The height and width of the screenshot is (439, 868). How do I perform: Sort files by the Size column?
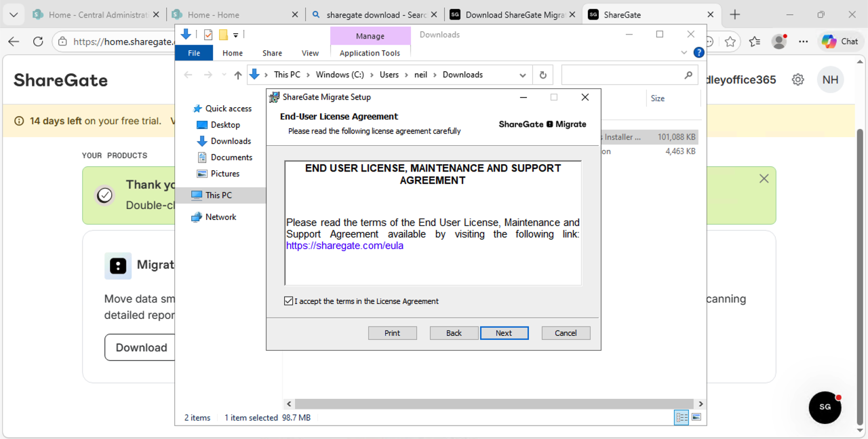(x=658, y=98)
